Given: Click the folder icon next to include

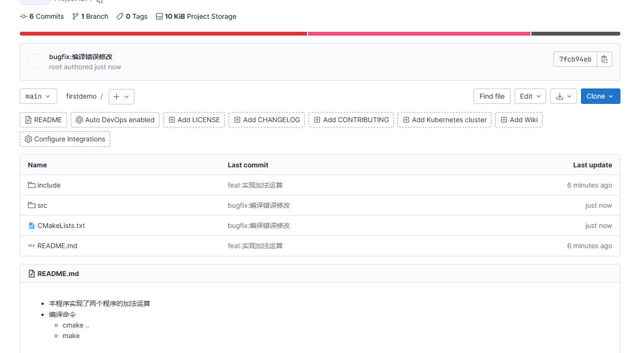Looking at the screenshot, I should click(x=32, y=185).
